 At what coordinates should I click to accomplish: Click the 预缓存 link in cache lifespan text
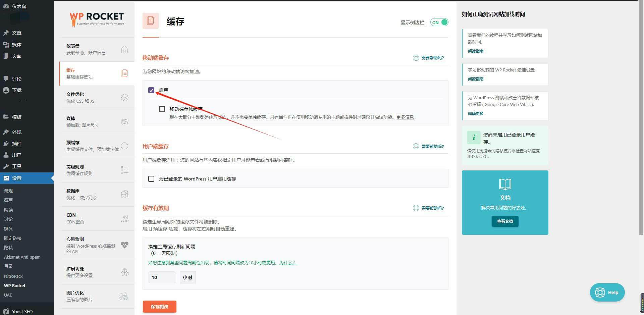click(160, 229)
